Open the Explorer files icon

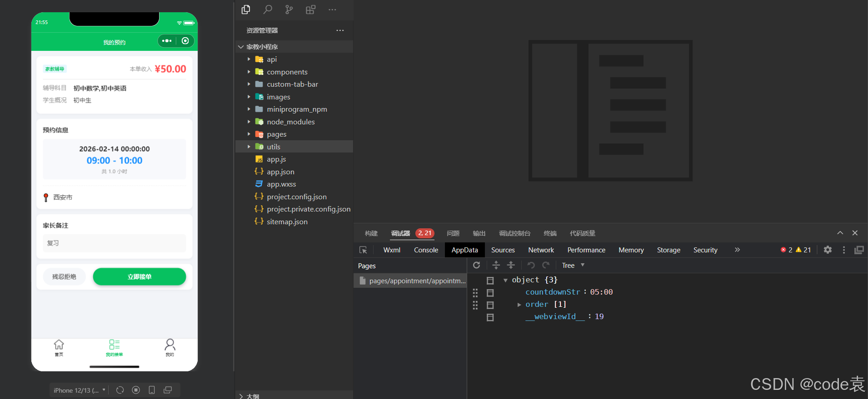246,10
